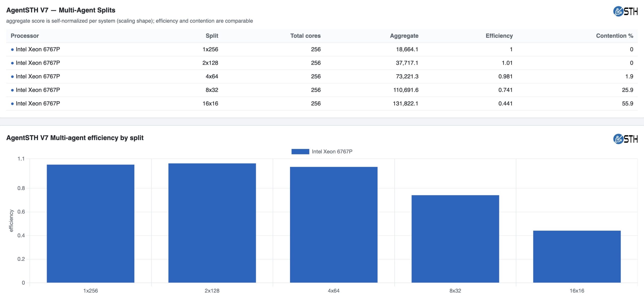Image resolution: width=644 pixels, height=301 pixels.
Task: Sort table by Aggregate column header
Action: pyautogui.click(x=404, y=36)
